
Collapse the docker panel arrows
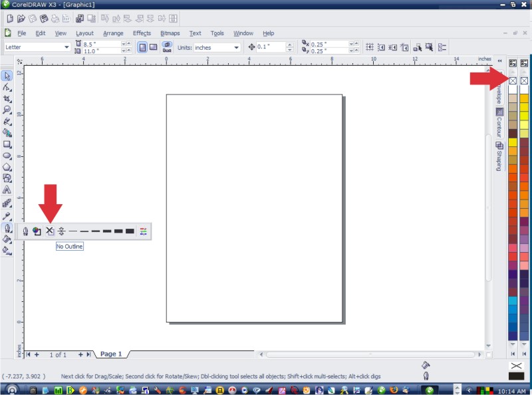coord(500,61)
